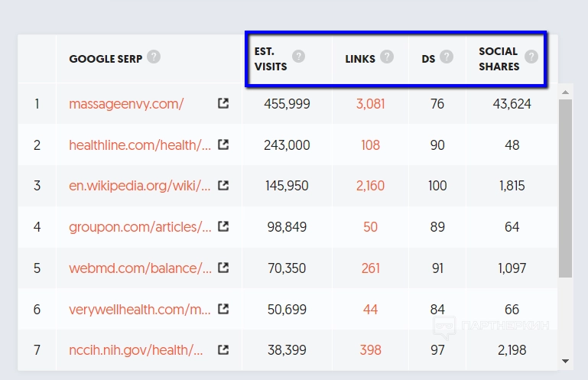View 3,081 links for massageenvy.com

click(370, 104)
